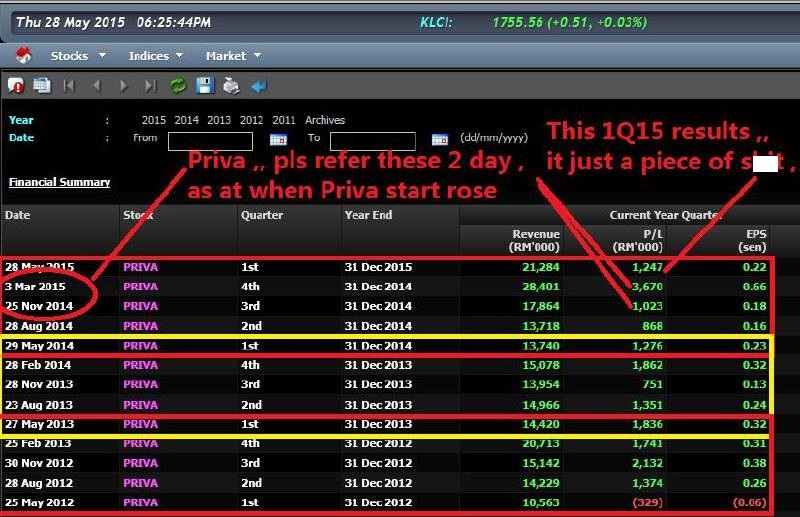Click revenue value 28,401

point(541,286)
